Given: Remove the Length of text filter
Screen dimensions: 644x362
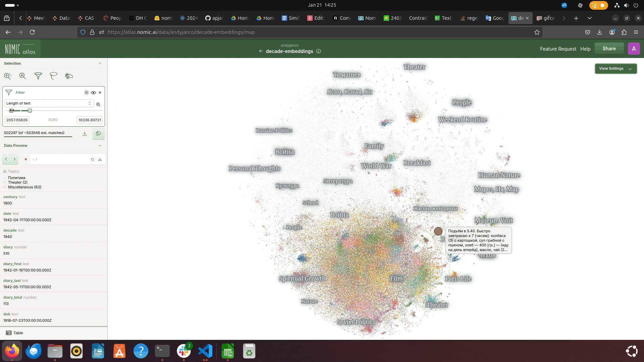Looking at the screenshot, I should click(x=100, y=93).
